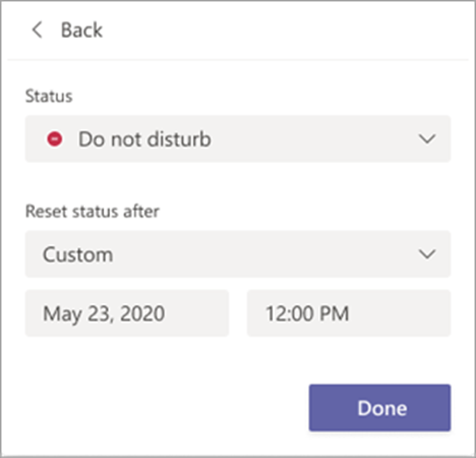This screenshot has width=476, height=458.
Task: Open the reset time picker
Action: [349, 313]
